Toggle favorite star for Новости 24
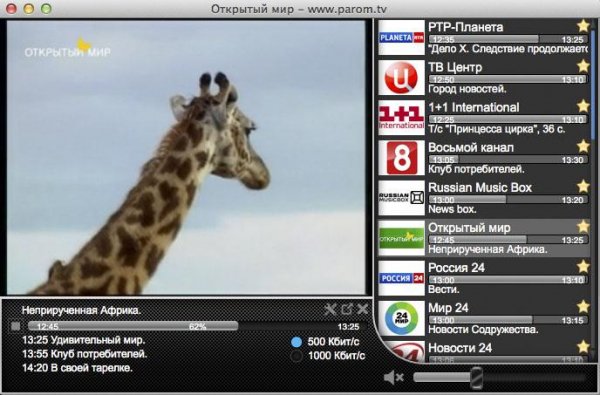Viewport: 600px width, 395px height. 583,347
